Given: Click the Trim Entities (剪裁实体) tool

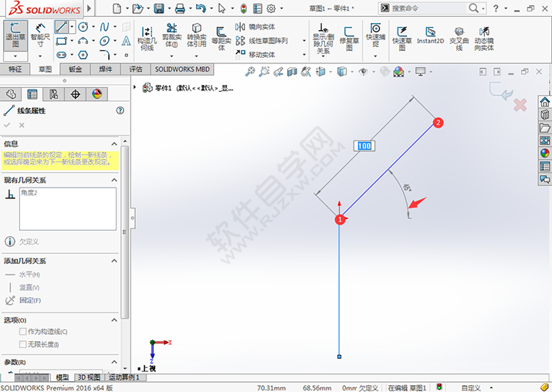Looking at the screenshot, I should point(172,35).
